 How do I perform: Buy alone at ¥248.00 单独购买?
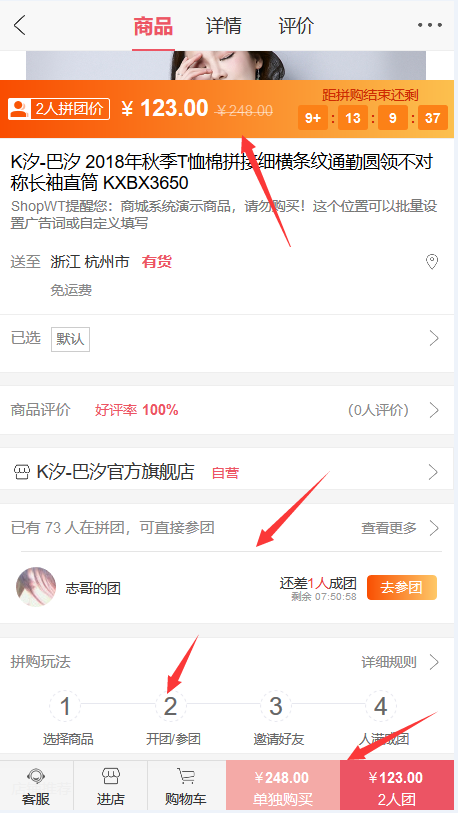pos(283,786)
